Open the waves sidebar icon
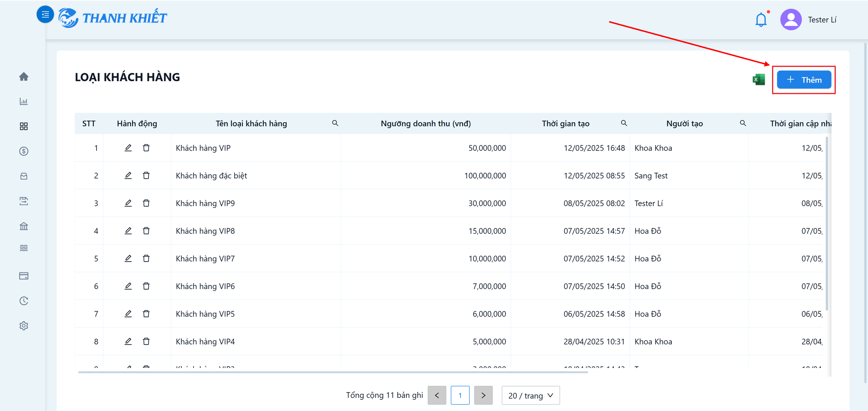This screenshot has width=868, height=411. (24, 248)
